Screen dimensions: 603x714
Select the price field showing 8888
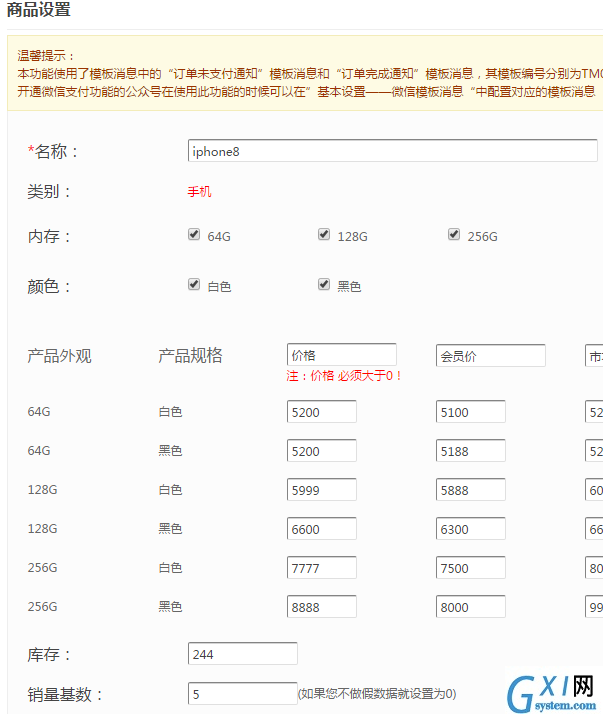coord(322,607)
